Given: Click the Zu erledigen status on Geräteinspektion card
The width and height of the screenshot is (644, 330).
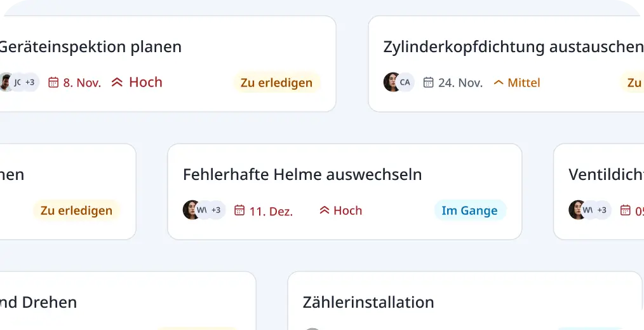Looking at the screenshot, I should pyautogui.click(x=276, y=82).
